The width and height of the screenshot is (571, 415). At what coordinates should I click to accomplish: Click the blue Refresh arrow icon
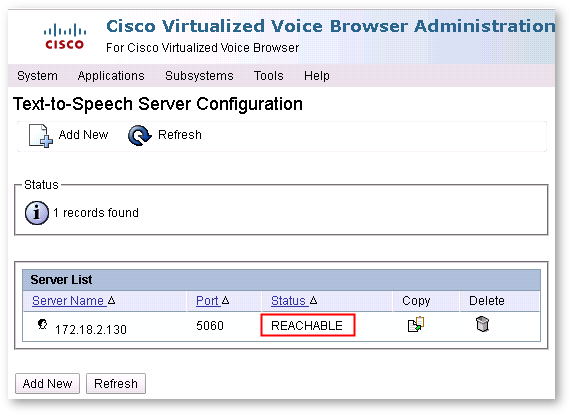point(139,135)
